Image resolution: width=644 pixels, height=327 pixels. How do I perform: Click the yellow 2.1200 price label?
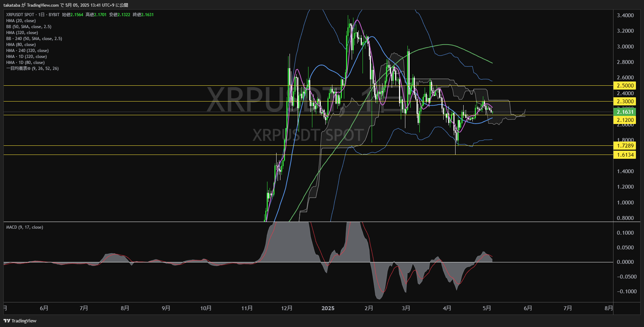tap(625, 120)
